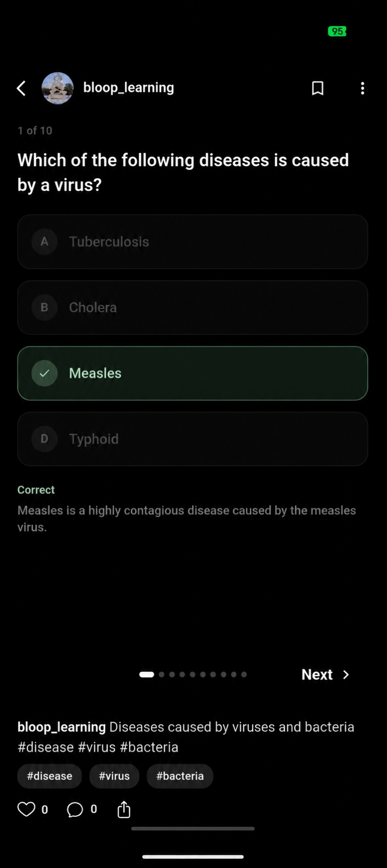387x868 pixels.
Task: Tap bloop_learning name in the caption
Action: click(x=62, y=727)
